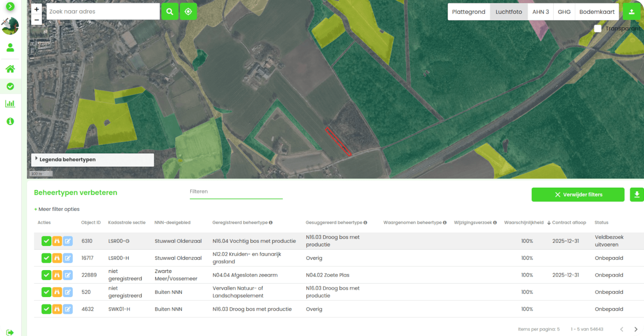Approve object 22889 with green checkmark
Image resolution: width=644 pixels, height=336 pixels.
(46, 275)
